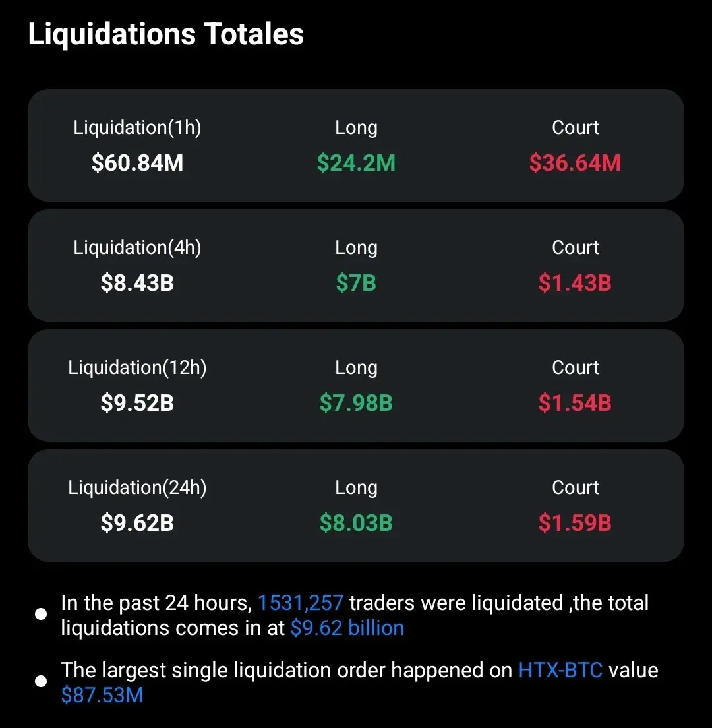Click the bullet before largest single liquidation

click(x=41, y=681)
